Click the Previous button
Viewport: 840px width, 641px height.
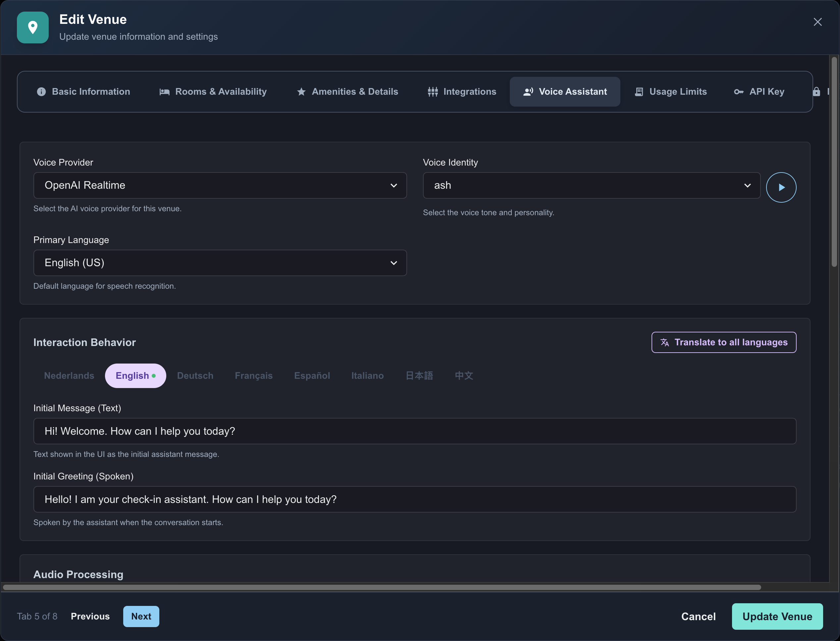90,616
